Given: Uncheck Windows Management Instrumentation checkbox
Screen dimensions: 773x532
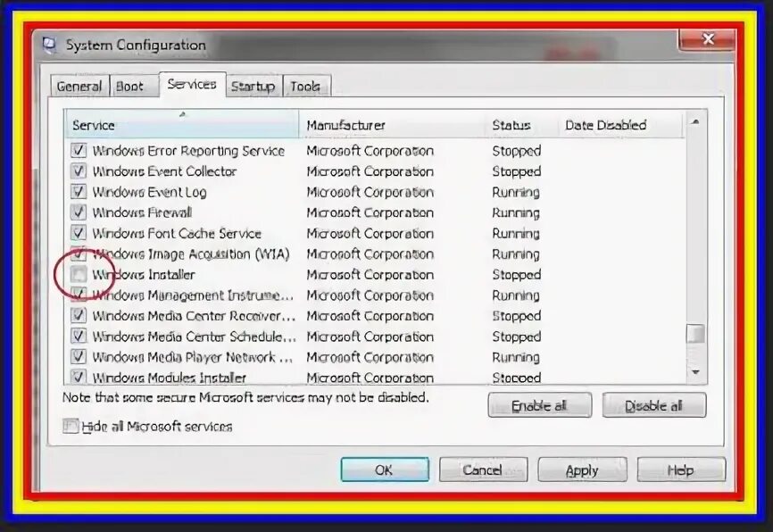Looking at the screenshot, I should tap(79, 295).
